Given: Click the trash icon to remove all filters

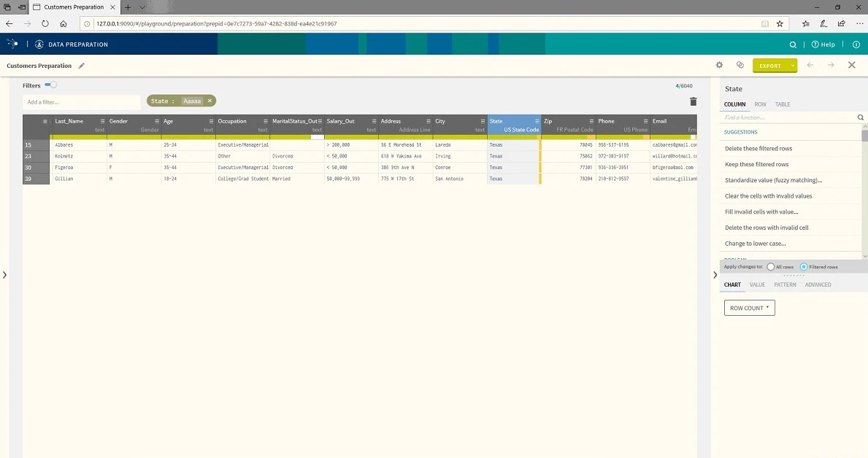Looking at the screenshot, I should coord(693,101).
